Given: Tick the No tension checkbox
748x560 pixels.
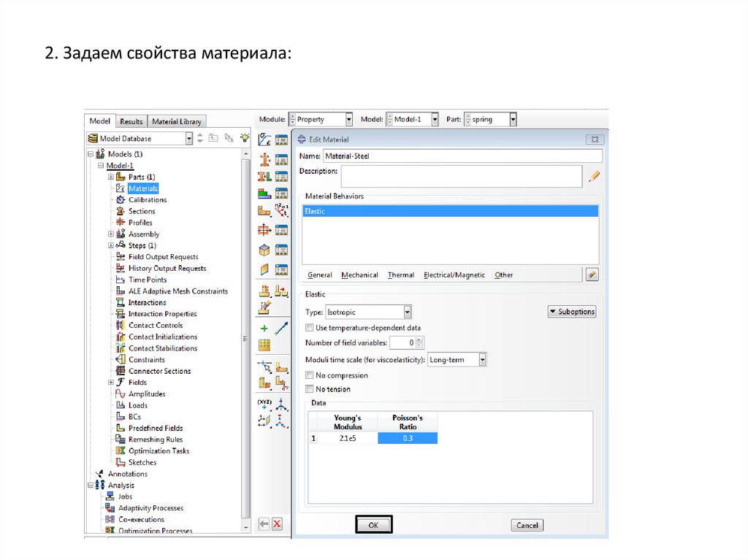Looking at the screenshot, I should [310, 389].
